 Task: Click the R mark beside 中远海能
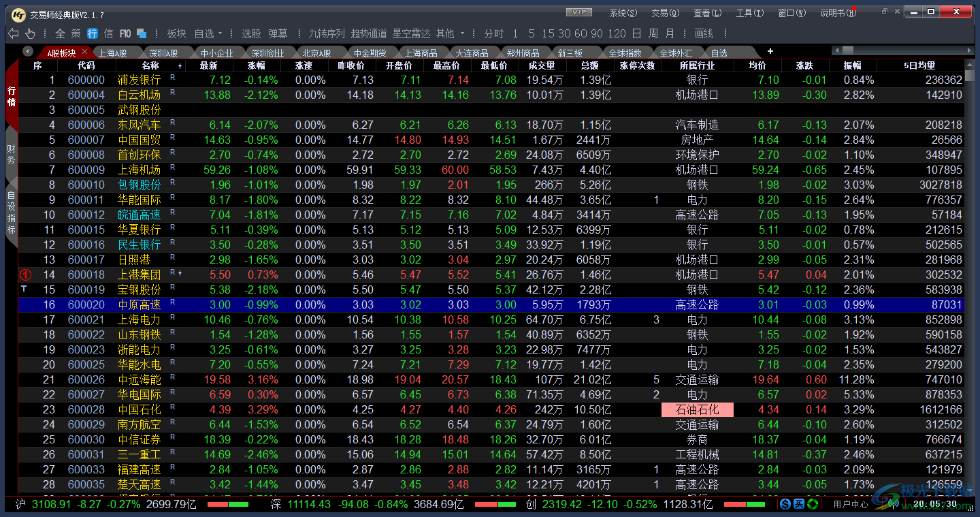[173, 377]
